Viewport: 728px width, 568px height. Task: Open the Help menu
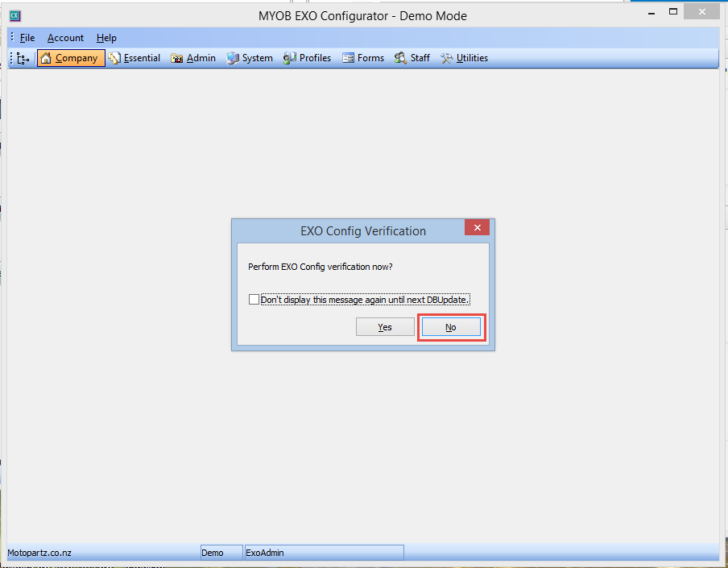click(x=106, y=38)
